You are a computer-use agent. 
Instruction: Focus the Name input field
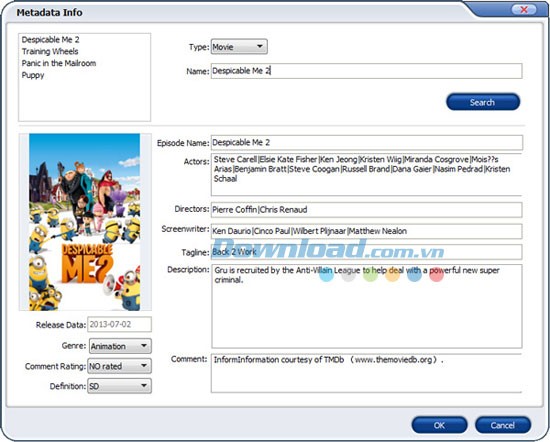(366, 71)
